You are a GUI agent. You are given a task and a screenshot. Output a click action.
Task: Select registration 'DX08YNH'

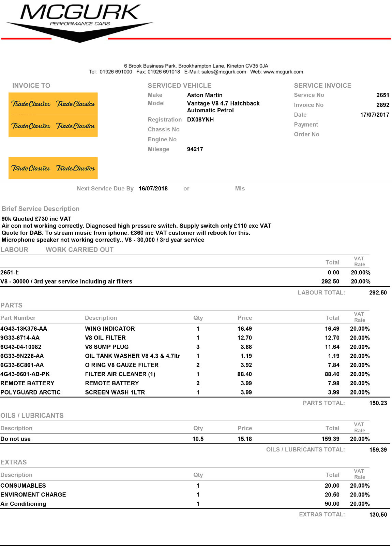tap(200, 120)
